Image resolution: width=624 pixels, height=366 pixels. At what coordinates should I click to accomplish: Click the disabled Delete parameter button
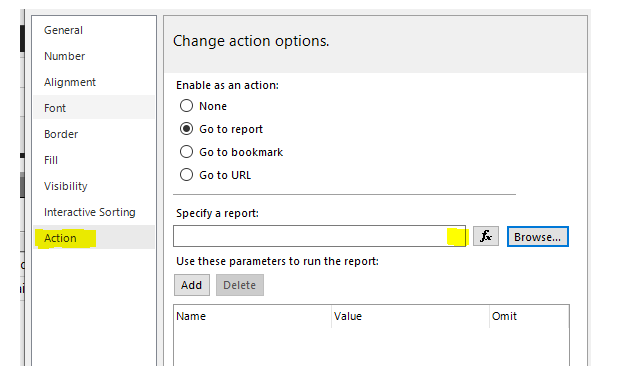click(240, 285)
